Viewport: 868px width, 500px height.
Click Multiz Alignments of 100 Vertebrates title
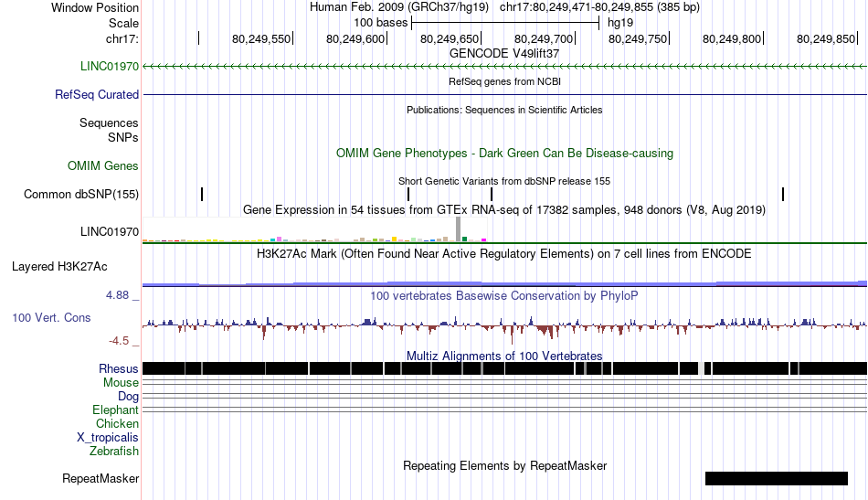504,356
